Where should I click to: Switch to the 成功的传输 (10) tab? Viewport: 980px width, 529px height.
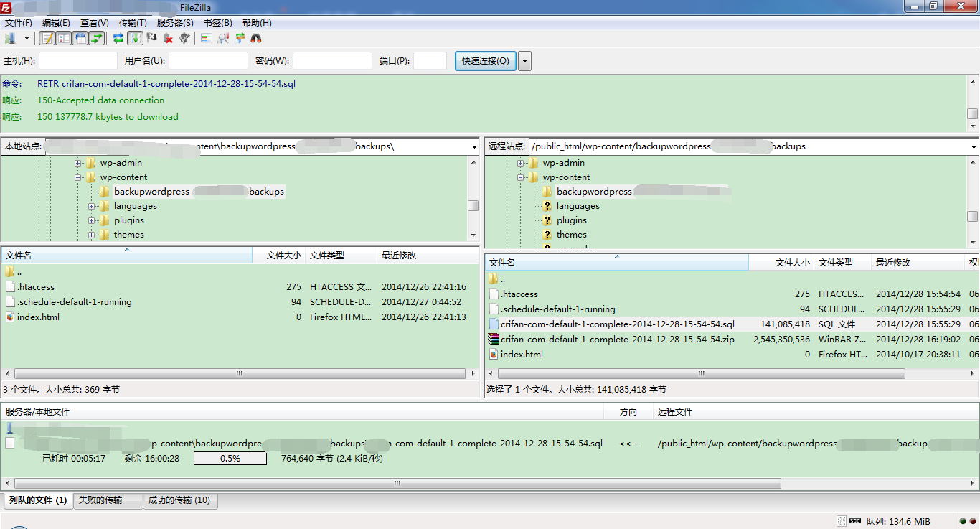(179, 500)
